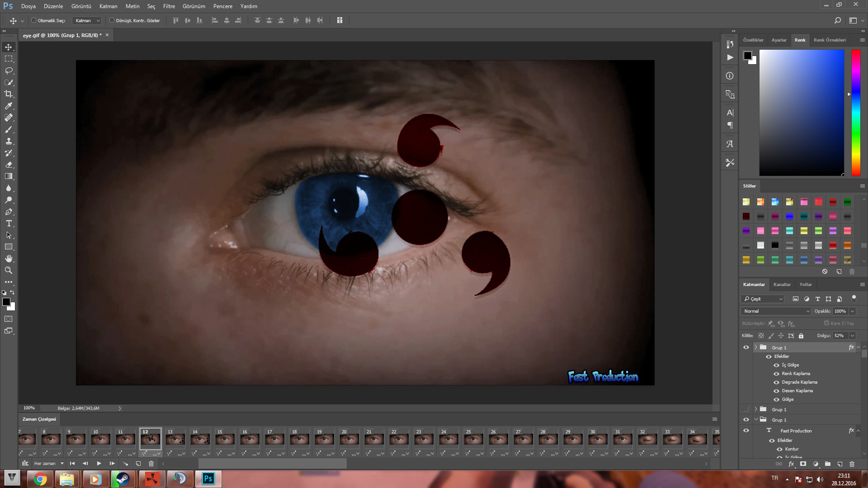This screenshot has width=868, height=488.
Task: Add a layer mask in Layers panel
Action: click(803, 464)
